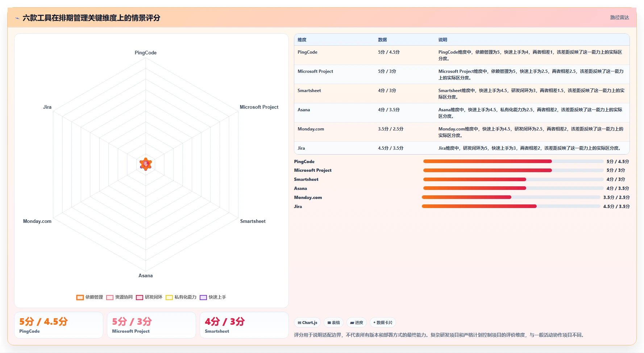Click the 4分 / 3分 value beside Smartsheet's progress bar

coord(616,179)
